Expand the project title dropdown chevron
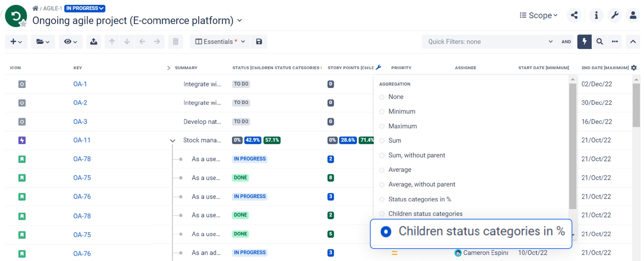Image resolution: width=644 pixels, height=261 pixels. click(240, 21)
